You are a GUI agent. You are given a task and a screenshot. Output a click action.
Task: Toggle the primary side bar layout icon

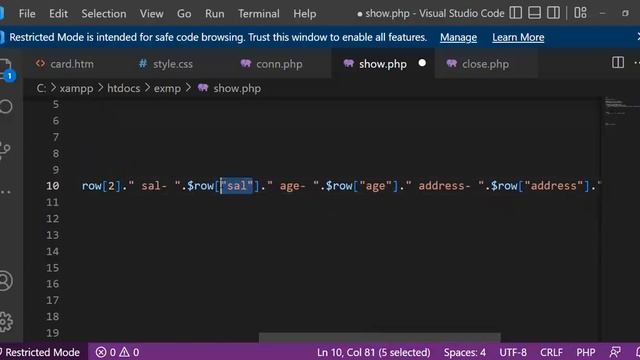tap(516, 13)
